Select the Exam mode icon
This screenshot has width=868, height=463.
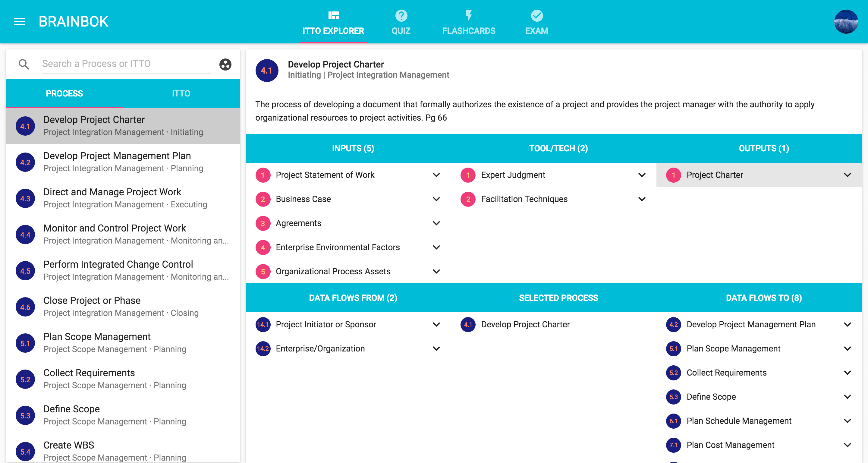click(536, 15)
